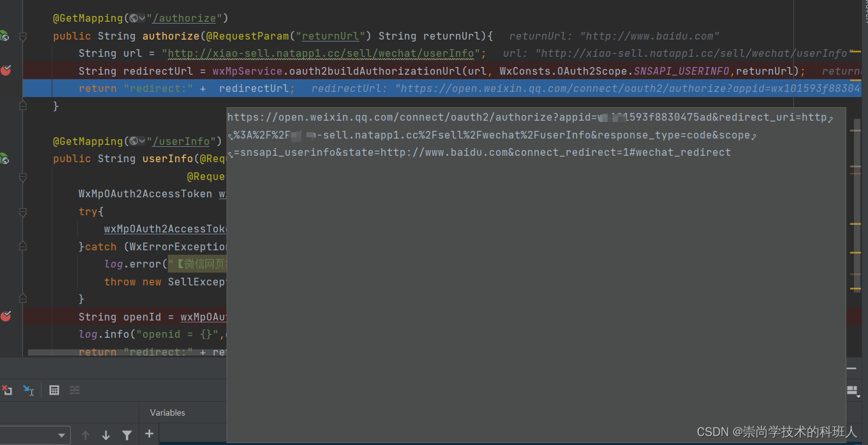The width and height of the screenshot is (868, 445).
Task: Click the "throw new SellExcep" line
Action: pyautogui.click(x=165, y=282)
